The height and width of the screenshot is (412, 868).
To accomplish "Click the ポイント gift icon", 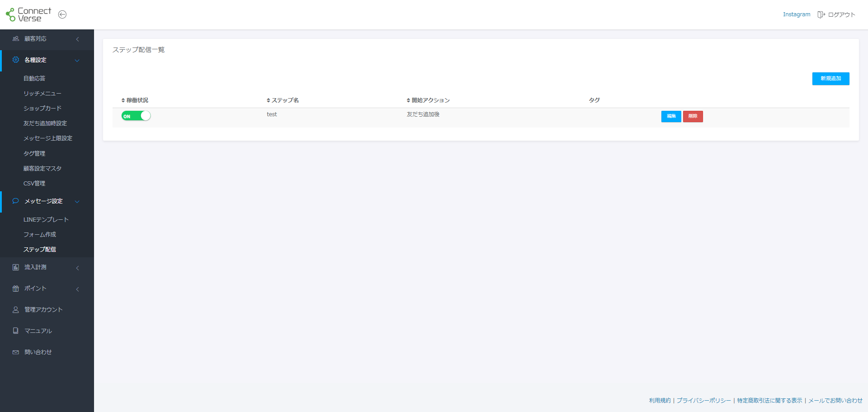I will 16,289.
